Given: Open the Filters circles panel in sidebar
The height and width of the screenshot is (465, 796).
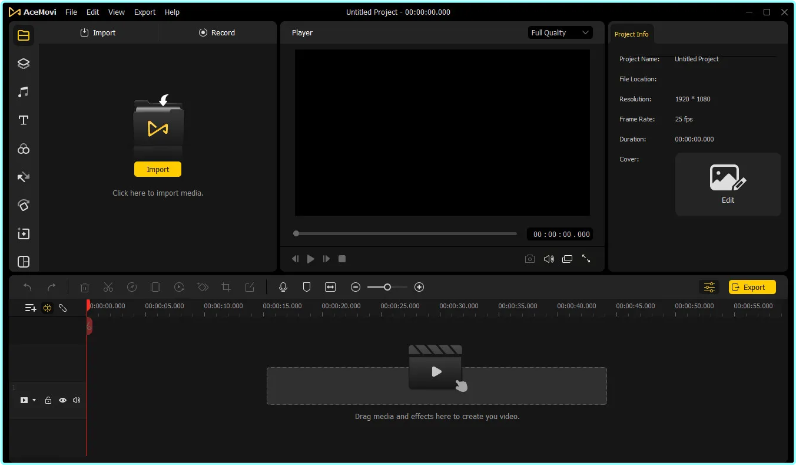Looking at the screenshot, I should pyautogui.click(x=23, y=149).
